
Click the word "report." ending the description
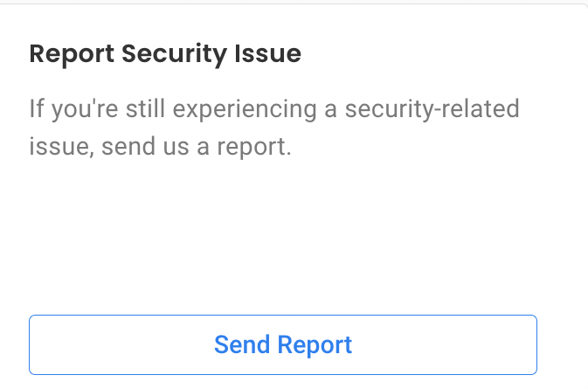254,147
